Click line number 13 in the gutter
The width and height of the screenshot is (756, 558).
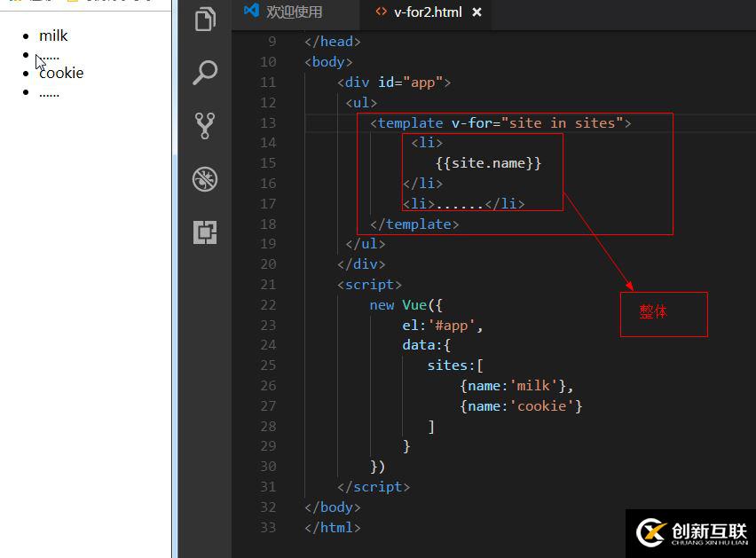pos(267,123)
